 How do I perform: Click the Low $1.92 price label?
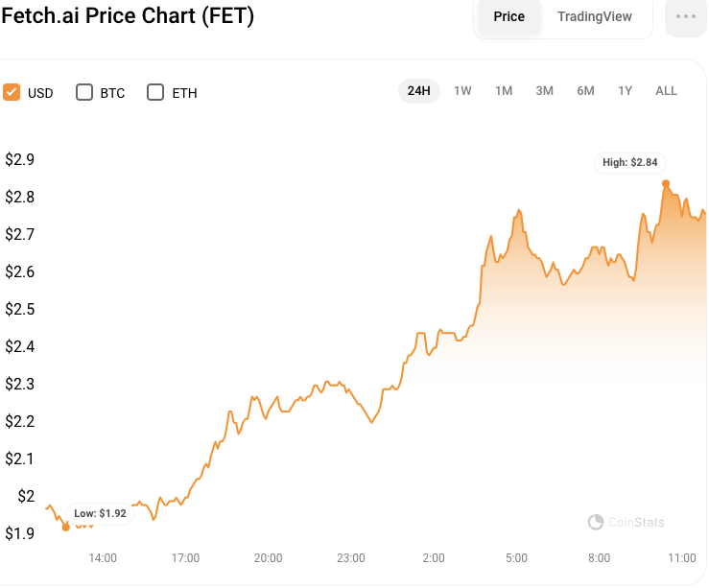coord(100,513)
